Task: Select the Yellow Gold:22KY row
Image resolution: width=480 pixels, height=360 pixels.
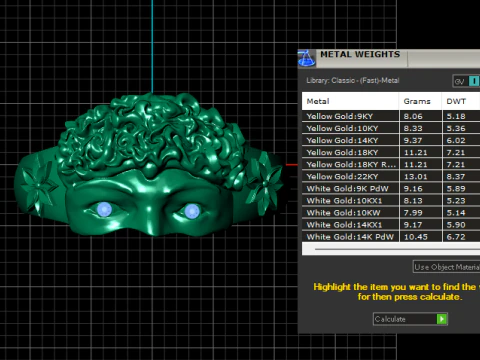Action: click(x=391, y=176)
